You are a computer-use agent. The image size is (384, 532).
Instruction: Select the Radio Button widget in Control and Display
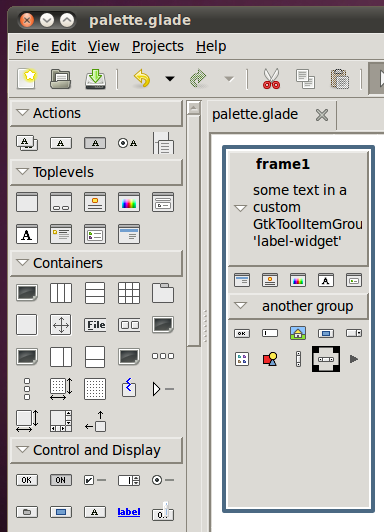[x=163, y=480]
